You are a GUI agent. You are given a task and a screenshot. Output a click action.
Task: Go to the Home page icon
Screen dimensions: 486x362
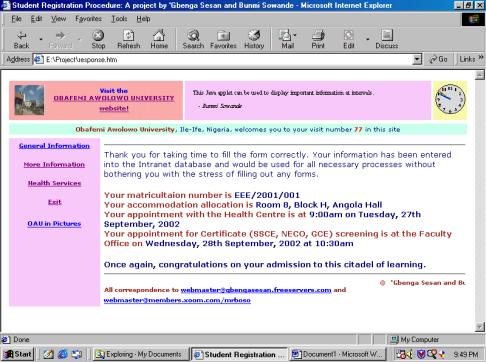159,39
